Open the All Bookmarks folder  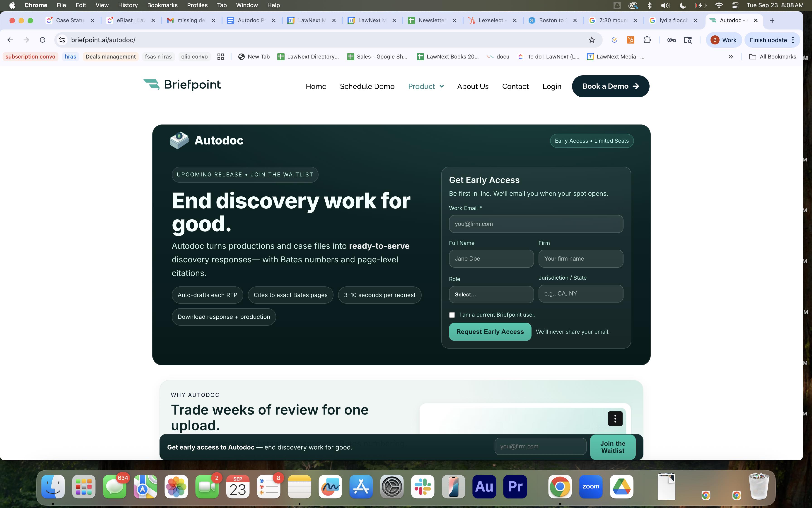[x=772, y=57]
